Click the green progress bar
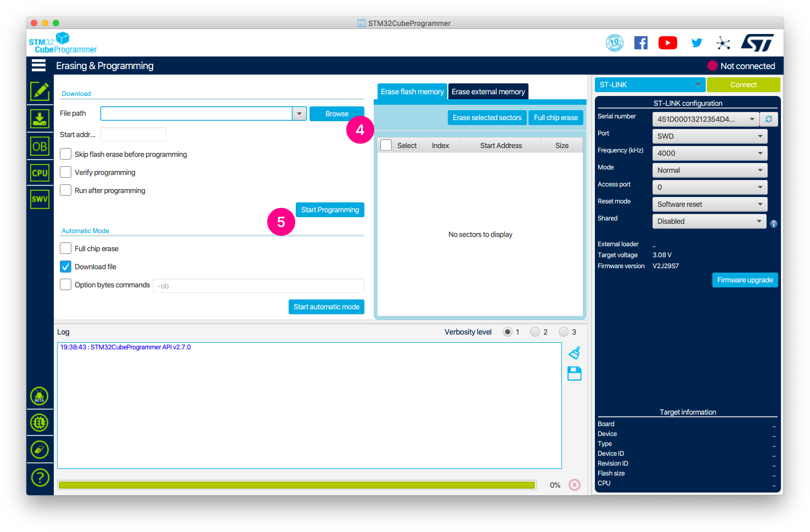This screenshot has width=810, height=532. point(297,485)
